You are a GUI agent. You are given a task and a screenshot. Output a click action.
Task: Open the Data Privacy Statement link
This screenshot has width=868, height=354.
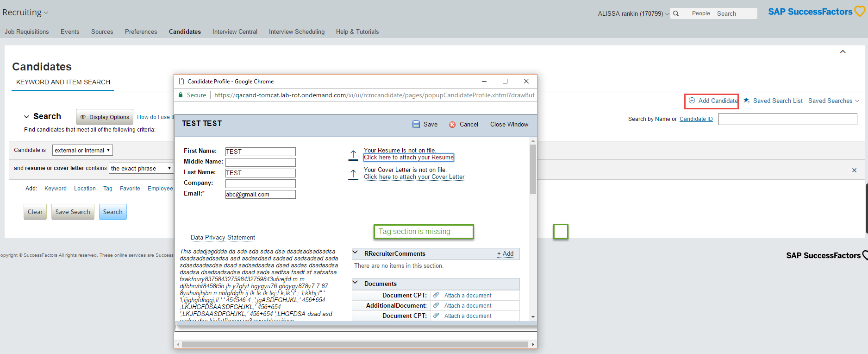[x=223, y=238]
